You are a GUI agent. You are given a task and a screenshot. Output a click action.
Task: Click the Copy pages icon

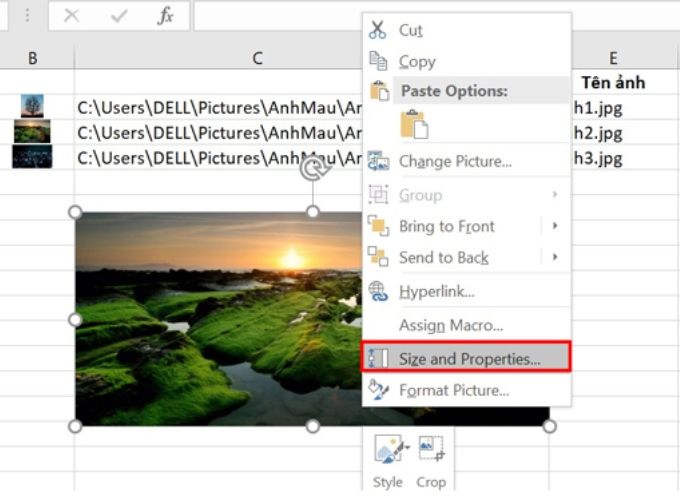(x=378, y=60)
